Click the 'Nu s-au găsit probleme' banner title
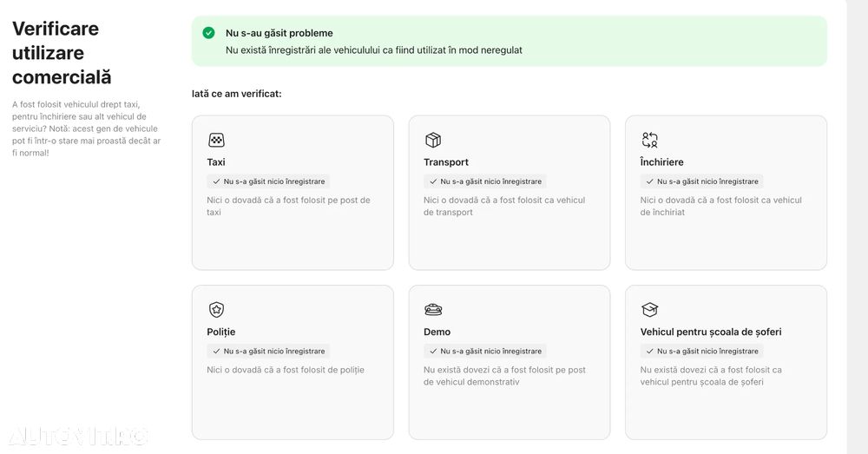868x454 pixels. (279, 33)
